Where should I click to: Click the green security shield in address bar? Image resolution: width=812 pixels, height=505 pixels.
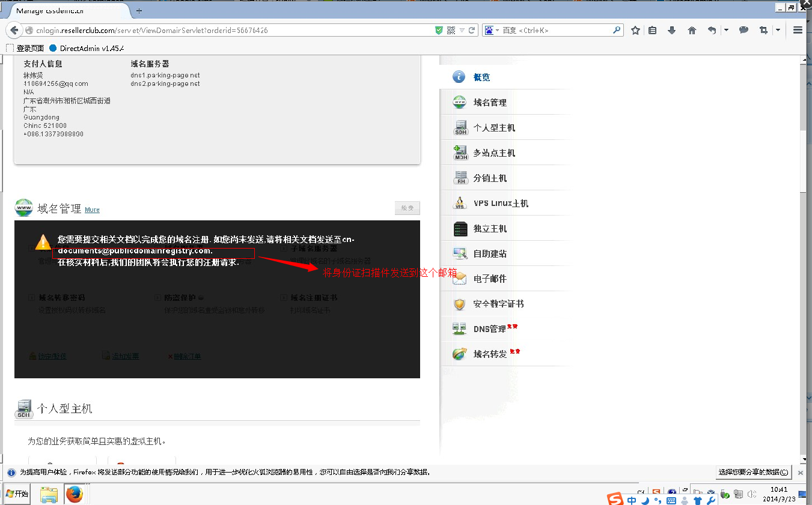439,30
